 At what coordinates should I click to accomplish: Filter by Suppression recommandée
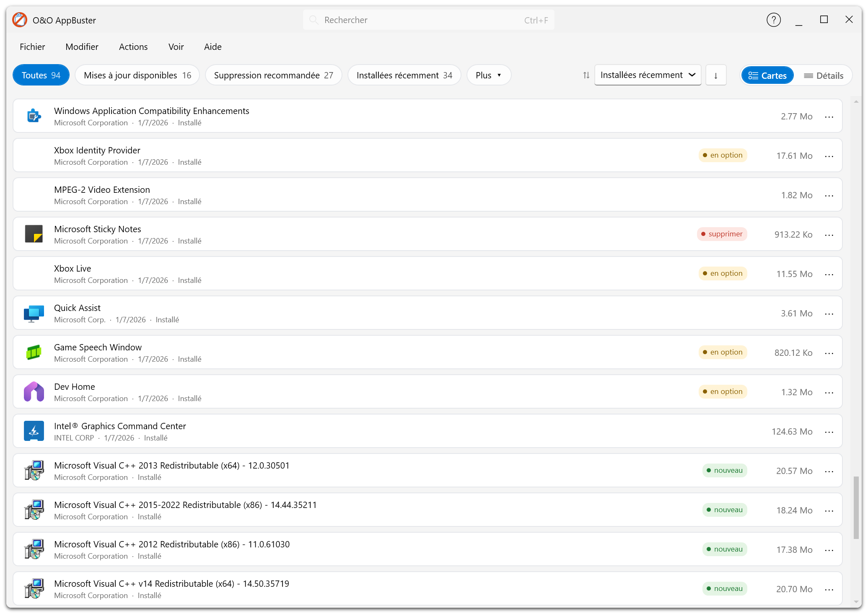(x=274, y=75)
